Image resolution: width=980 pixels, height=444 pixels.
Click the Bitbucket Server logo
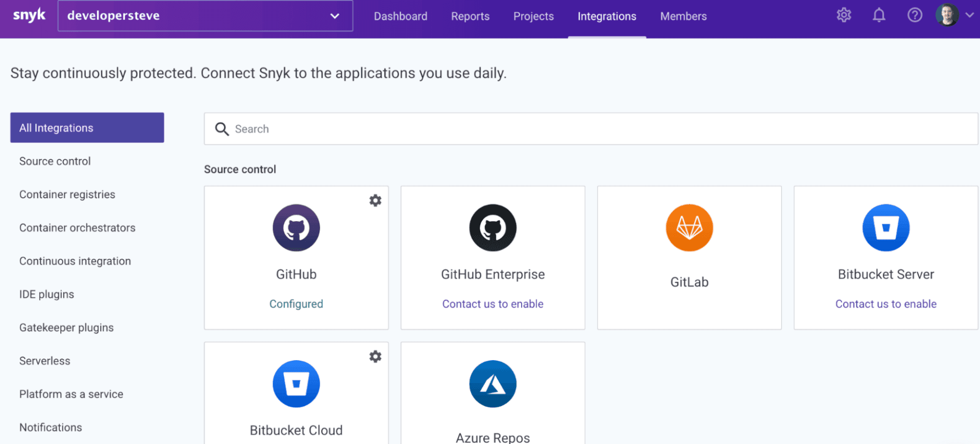click(886, 228)
